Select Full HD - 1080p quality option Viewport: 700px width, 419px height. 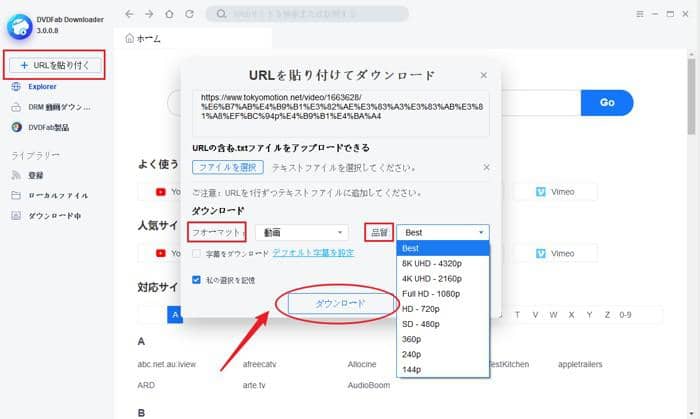tap(432, 295)
